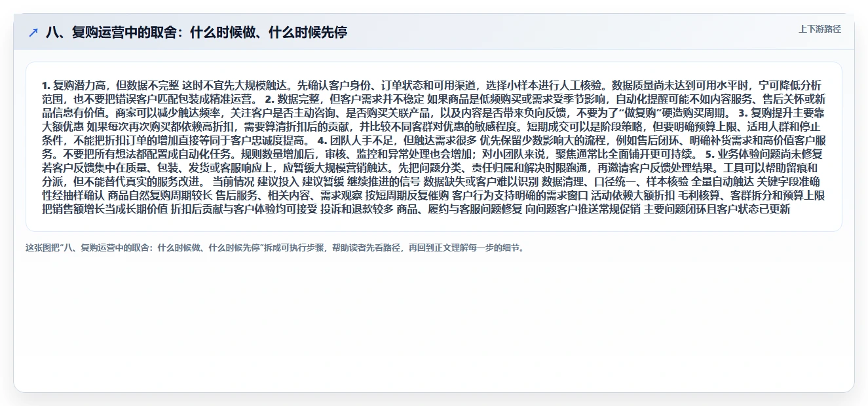This screenshot has height=406, width=868.
Task: Click the text 投诉和退款较多
Action: (357, 210)
